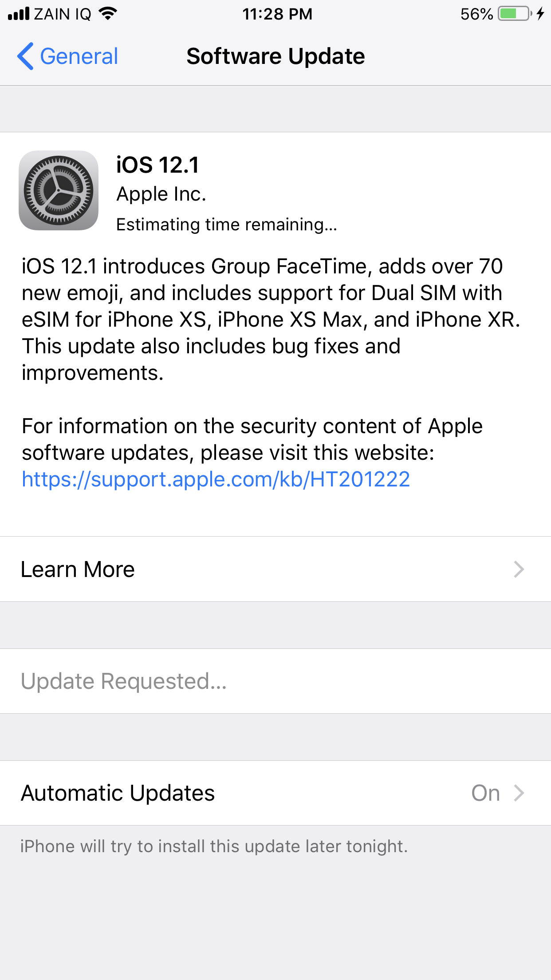
Task: Expand the Learn More chevron
Action: click(519, 569)
